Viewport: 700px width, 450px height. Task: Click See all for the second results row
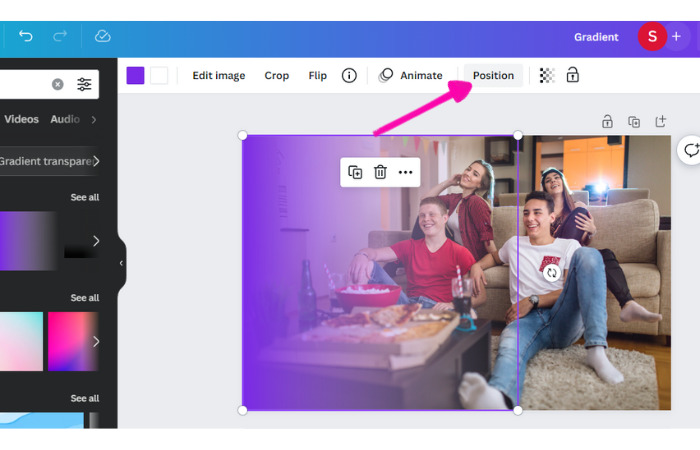point(84,298)
